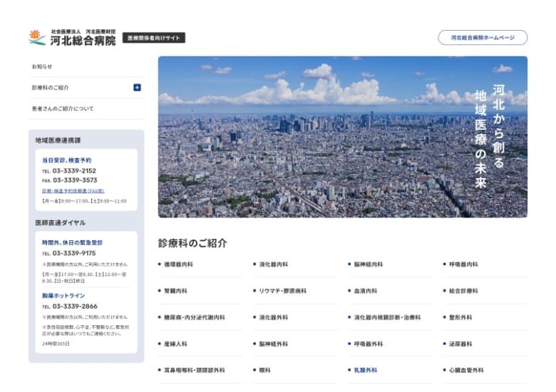Screen dimensions: 556x392
Task: Open 耳鼻咽喉科・頭頸部外科 link
Action: pos(195,371)
